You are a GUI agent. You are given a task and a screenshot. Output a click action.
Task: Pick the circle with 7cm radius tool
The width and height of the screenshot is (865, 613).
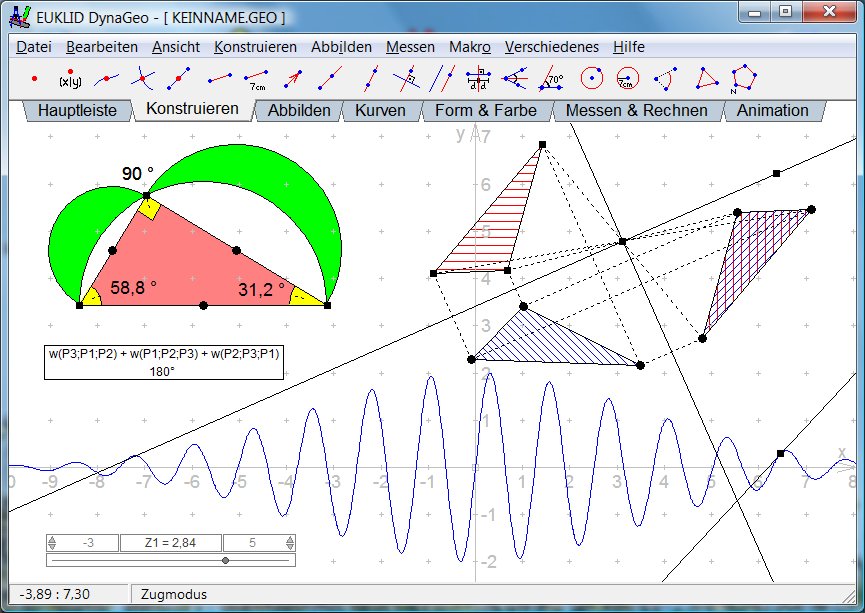tap(628, 77)
